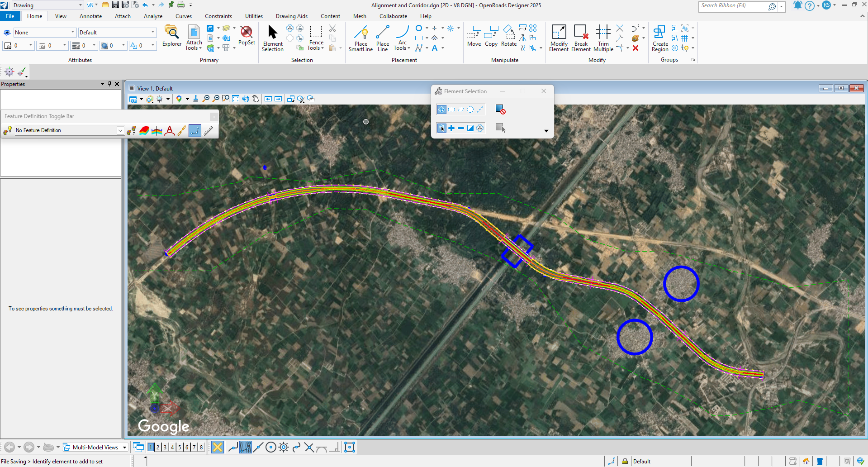Choose the Trim Multiple tool
Image resolution: width=868 pixels, height=467 pixels.
603,38
